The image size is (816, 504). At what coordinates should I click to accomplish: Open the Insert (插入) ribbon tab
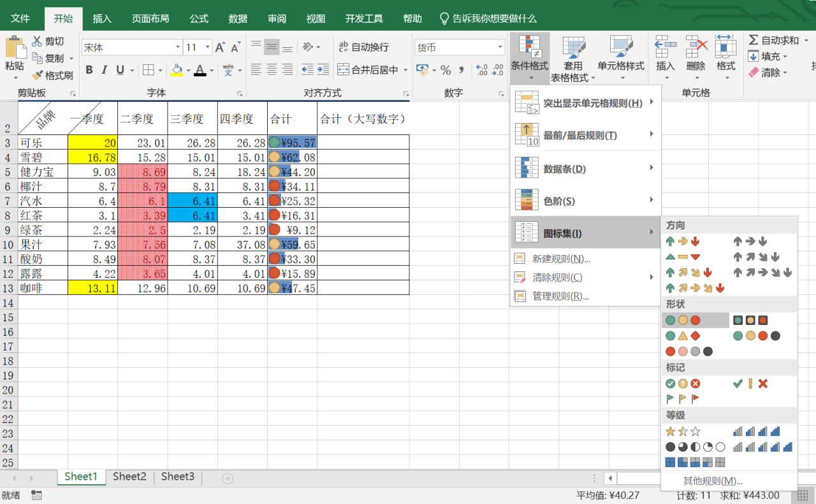[102, 18]
